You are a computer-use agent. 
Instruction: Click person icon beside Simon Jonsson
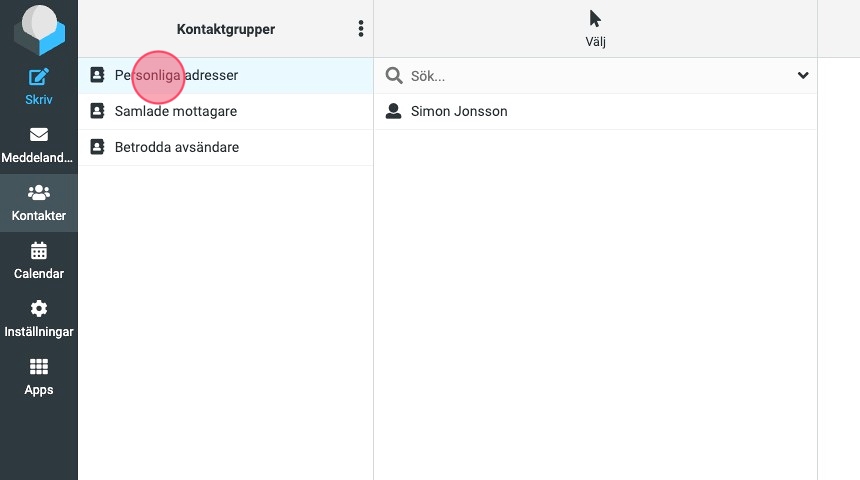tap(393, 111)
